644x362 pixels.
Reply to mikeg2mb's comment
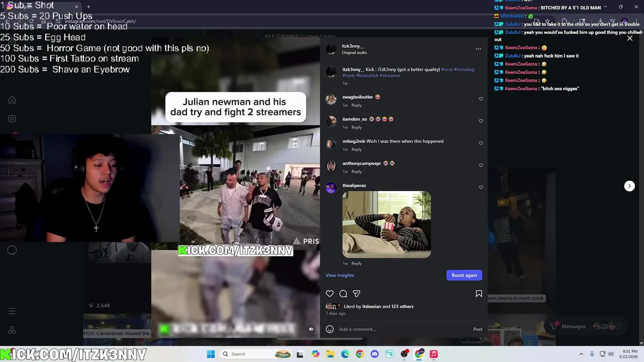[357, 149]
